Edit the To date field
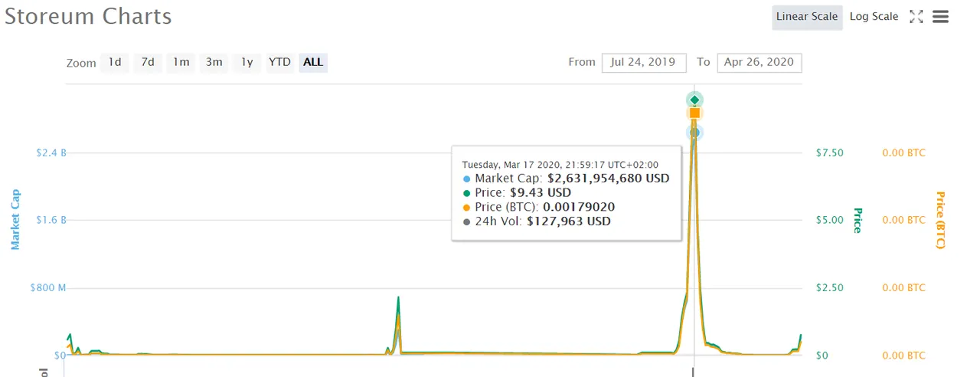Viewport: 980px width, 377px height. (759, 62)
